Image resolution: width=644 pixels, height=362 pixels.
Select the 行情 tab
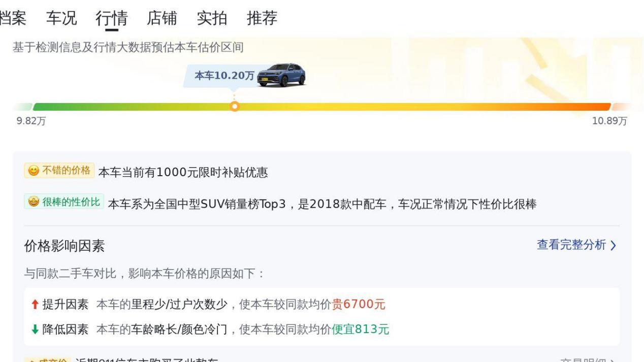tap(111, 18)
